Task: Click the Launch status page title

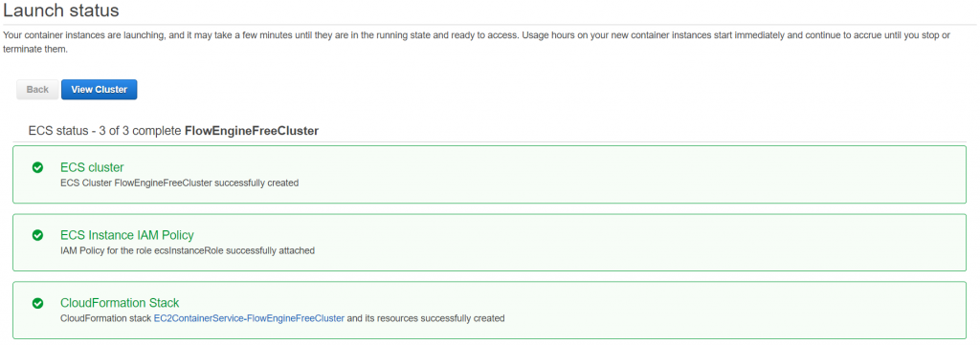Action: [x=61, y=11]
